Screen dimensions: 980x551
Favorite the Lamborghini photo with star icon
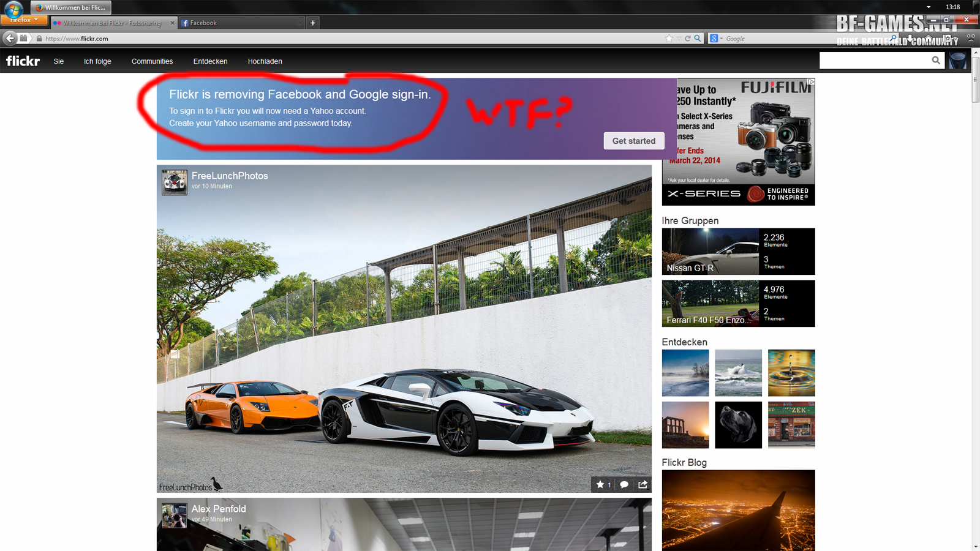600,484
